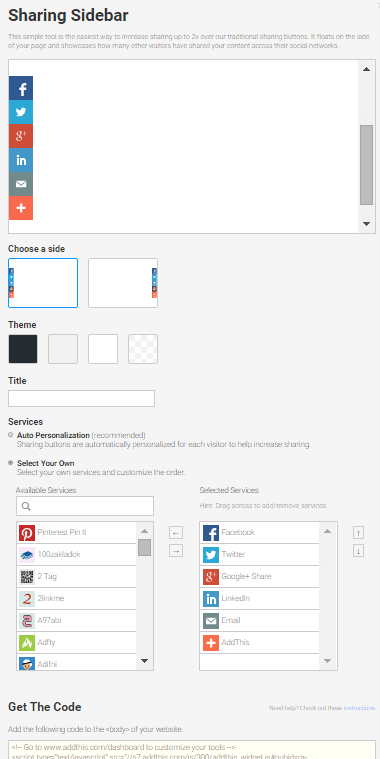Screen dimensions: 380x759
Task: Select 2linkme in Available Services
Action: point(77,598)
